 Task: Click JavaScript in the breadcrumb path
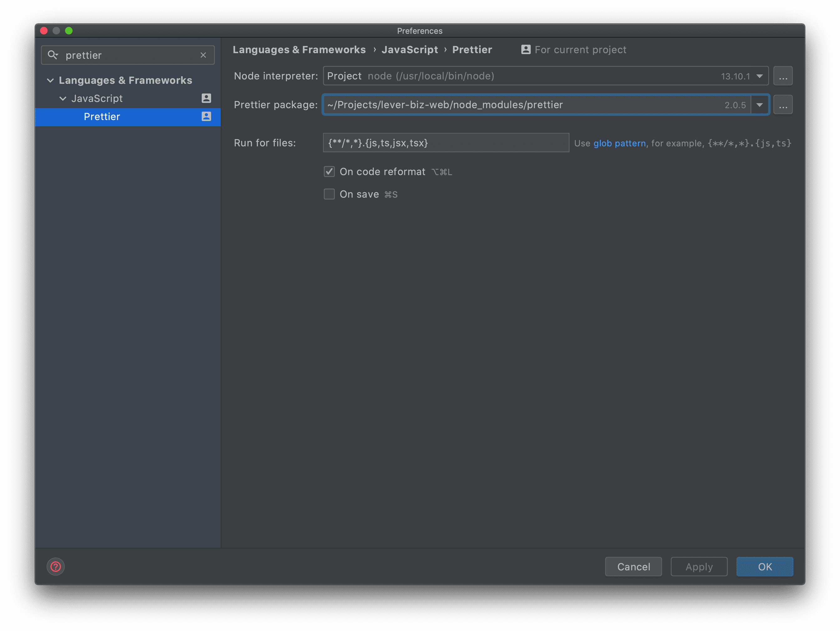pos(409,50)
